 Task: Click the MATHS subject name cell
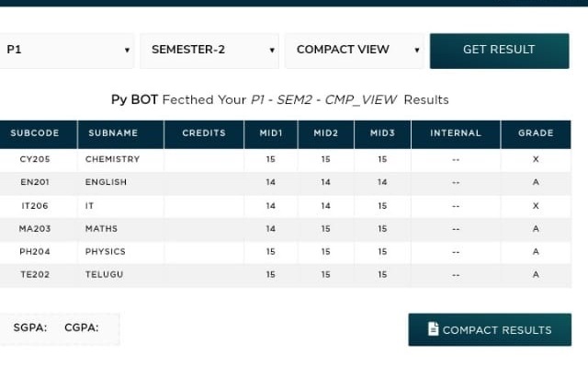point(101,229)
